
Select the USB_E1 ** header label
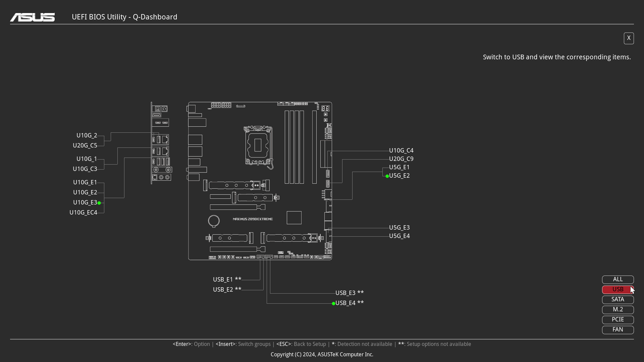coord(227,280)
